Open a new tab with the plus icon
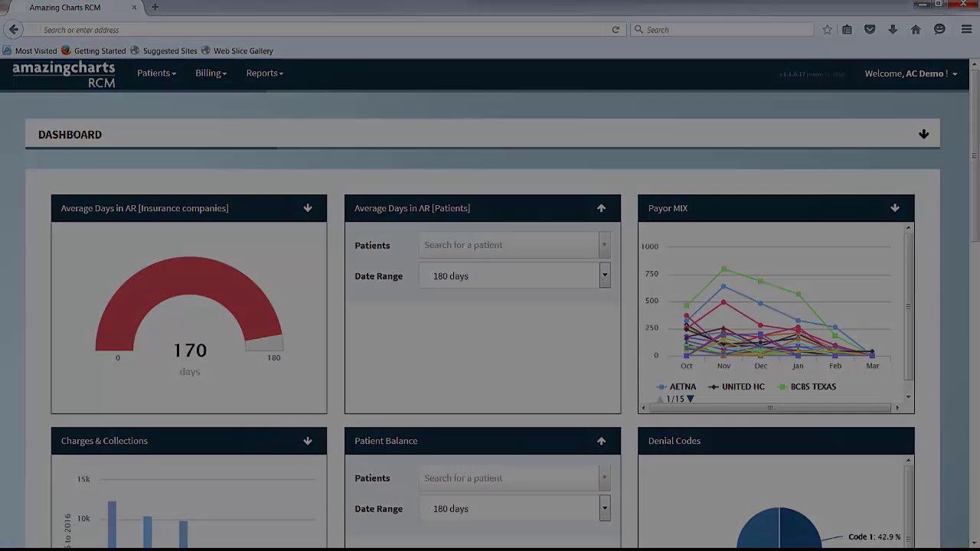980x551 pixels. coord(155,7)
